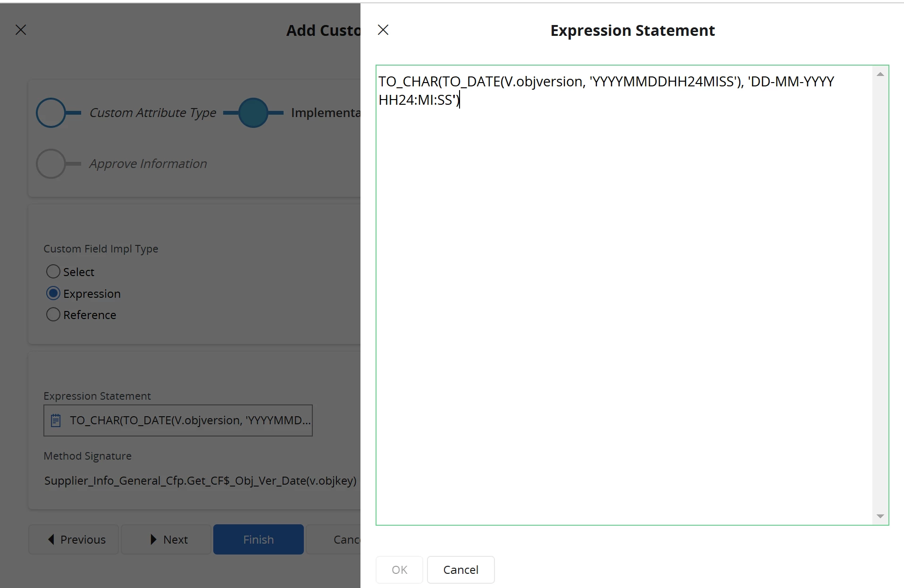Click the Expression Statement field in wizard
The height and width of the screenshot is (588, 904).
coord(189,420)
